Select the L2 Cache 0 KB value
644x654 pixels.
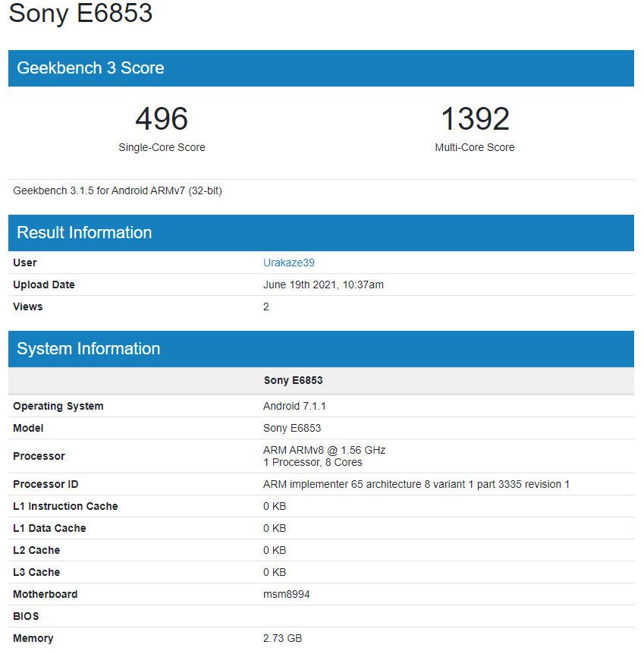[275, 551]
